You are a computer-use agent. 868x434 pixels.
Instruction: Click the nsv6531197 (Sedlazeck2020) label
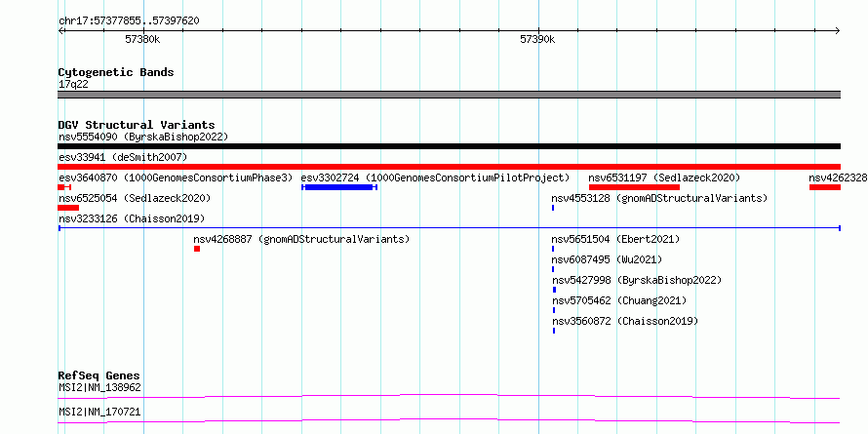[664, 178]
